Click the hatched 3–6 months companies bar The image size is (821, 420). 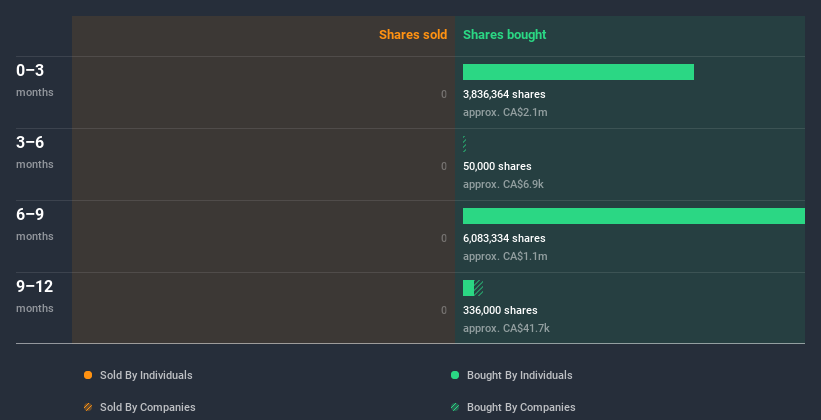464,144
